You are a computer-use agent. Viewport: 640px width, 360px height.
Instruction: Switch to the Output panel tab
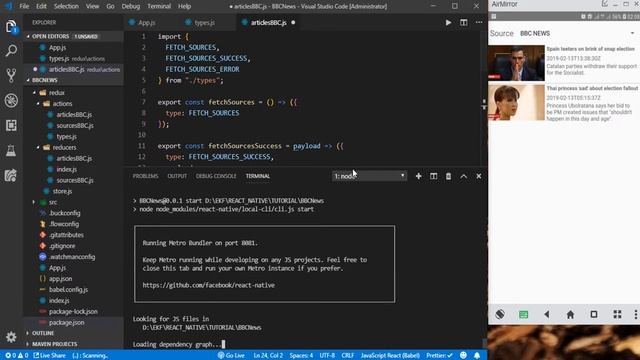177,176
